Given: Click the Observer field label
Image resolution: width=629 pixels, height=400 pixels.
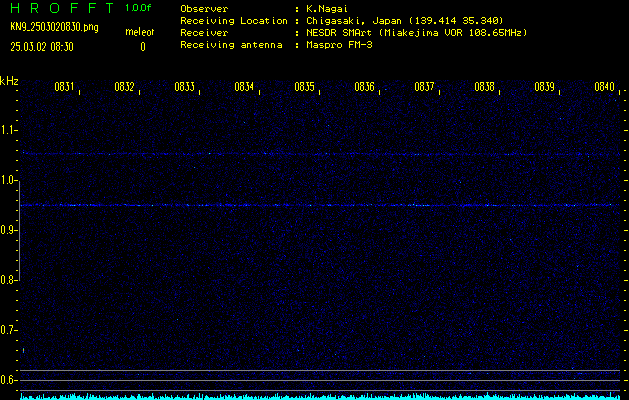Looking at the screenshot, I should point(204,9).
